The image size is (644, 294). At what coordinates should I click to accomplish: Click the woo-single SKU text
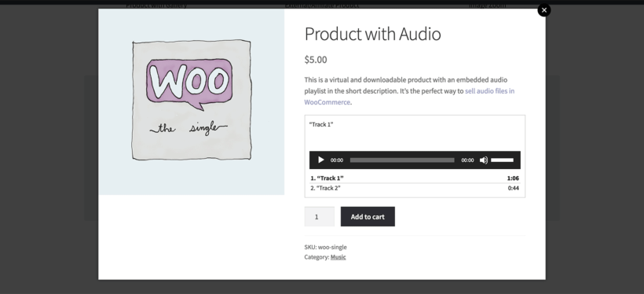332,247
